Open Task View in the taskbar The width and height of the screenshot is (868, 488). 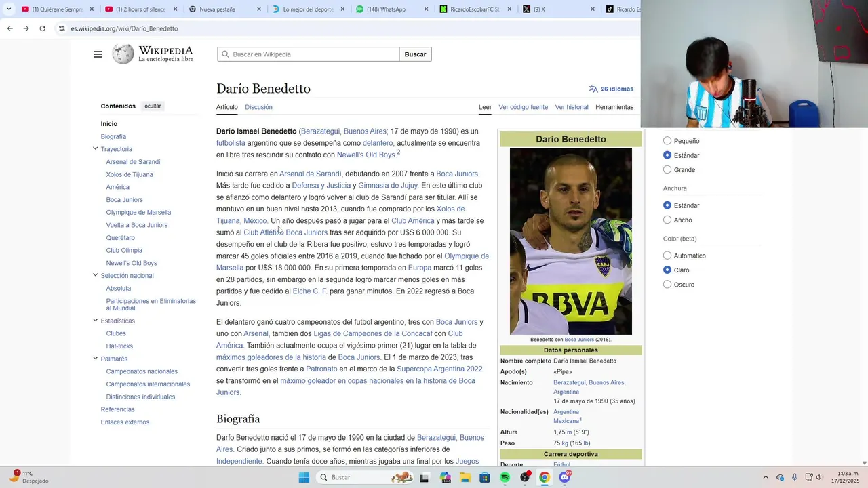click(424, 477)
